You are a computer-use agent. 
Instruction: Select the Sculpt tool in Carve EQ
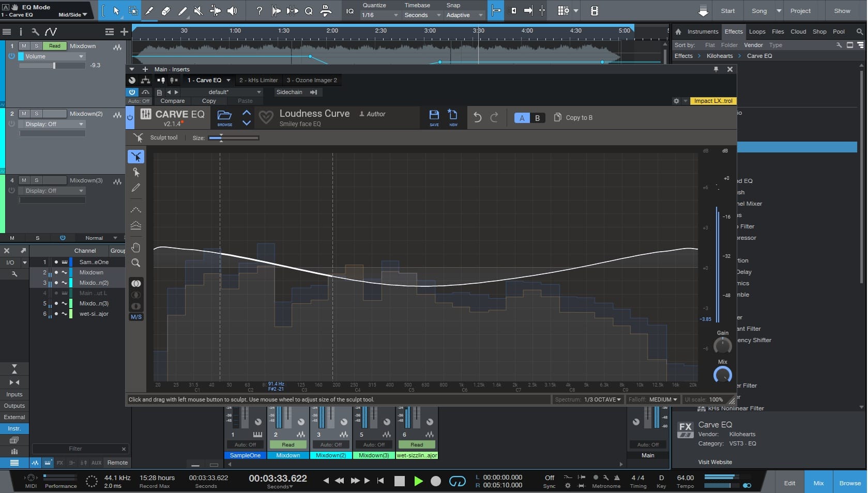(136, 157)
